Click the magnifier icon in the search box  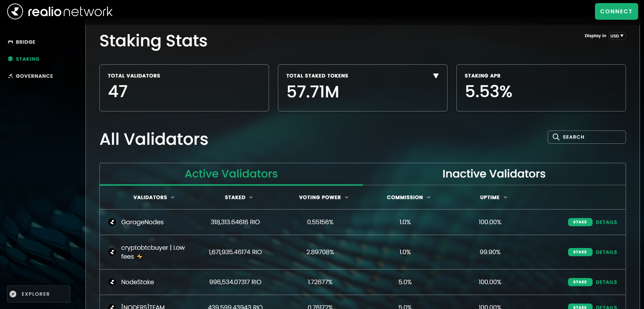click(556, 137)
